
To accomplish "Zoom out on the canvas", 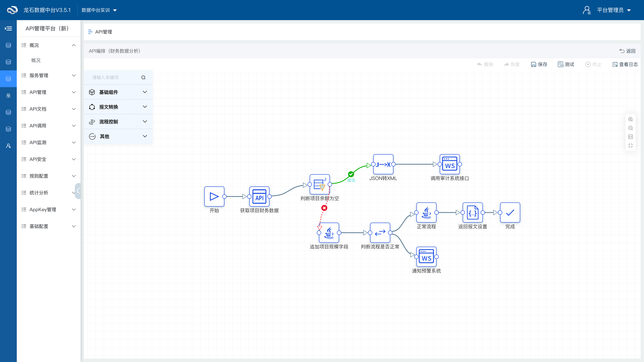I will [631, 128].
